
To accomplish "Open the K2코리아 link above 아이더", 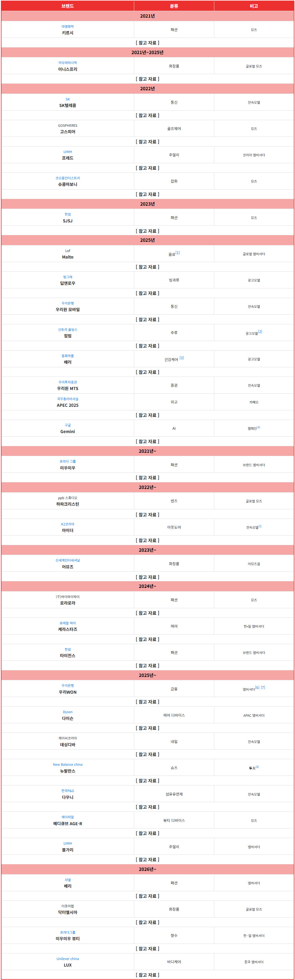I will pyautogui.click(x=68, y=524).
